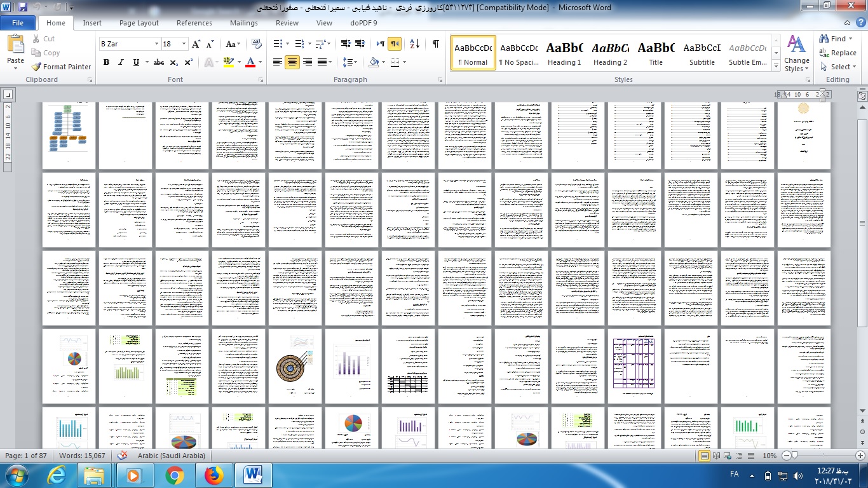This screenshot has width=868, height=488.
Task: Click the Format Painter brush icon
Action: (x=37, y=67)
